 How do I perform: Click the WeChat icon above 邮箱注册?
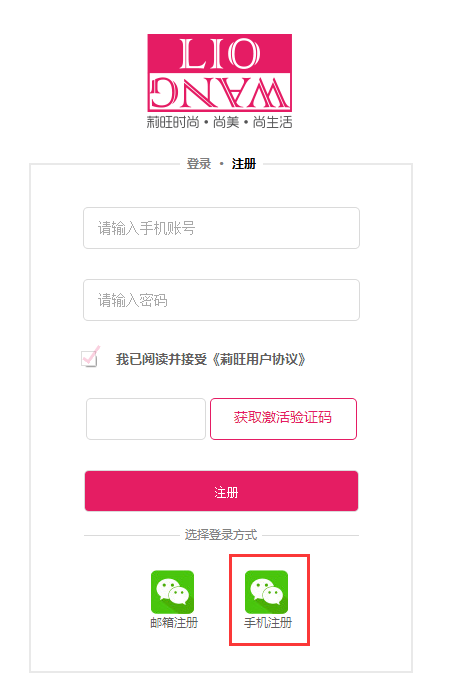tap(172, 592)
